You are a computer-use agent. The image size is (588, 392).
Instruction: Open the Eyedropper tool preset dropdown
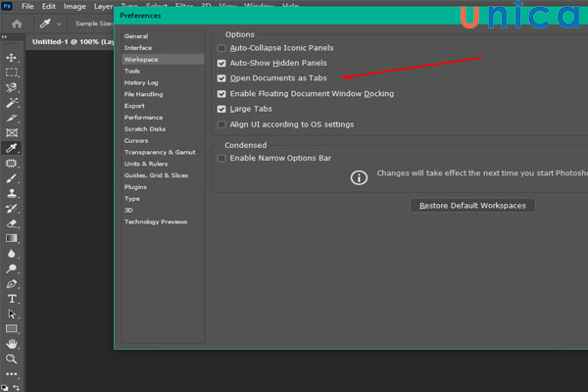tap(59, 24)
